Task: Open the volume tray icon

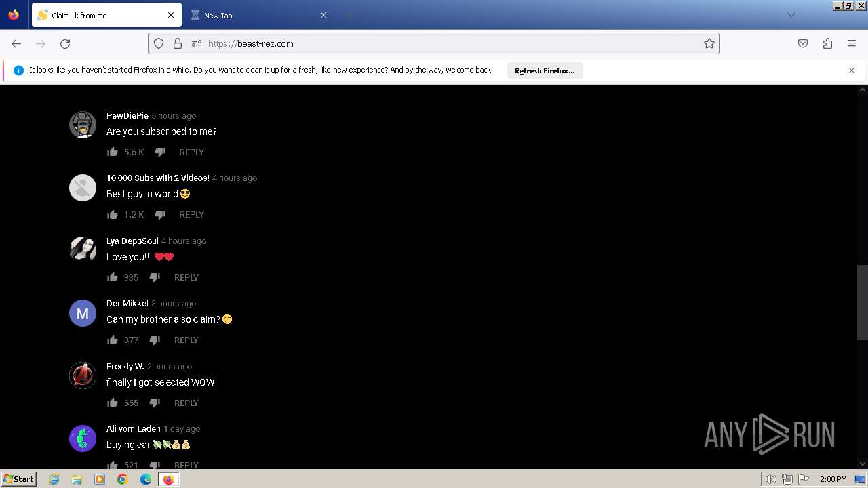Action: [770, 479]
